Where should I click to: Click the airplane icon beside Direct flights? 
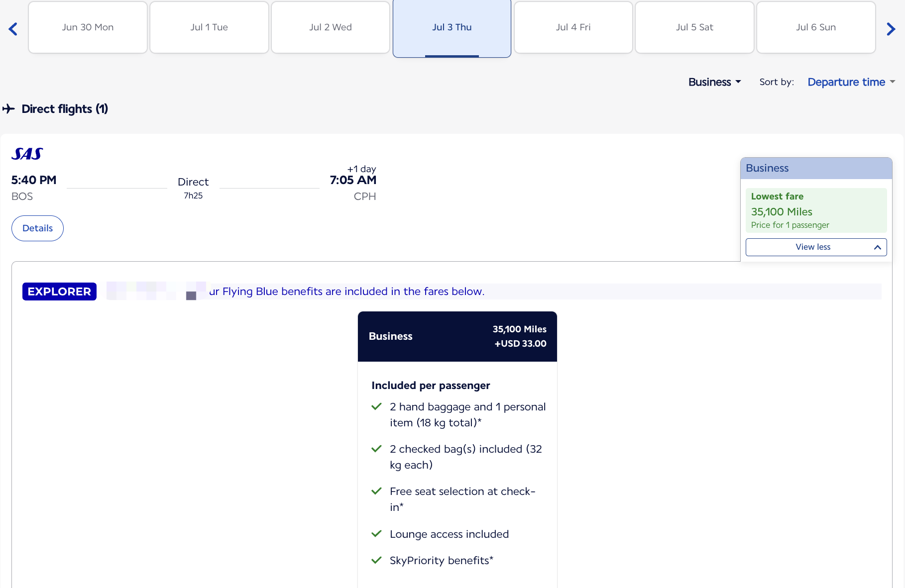(x=8, y=108)
